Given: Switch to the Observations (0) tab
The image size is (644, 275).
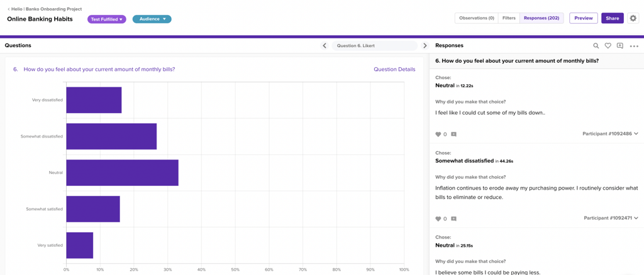Looking at the screenshot, I should 476,18.
